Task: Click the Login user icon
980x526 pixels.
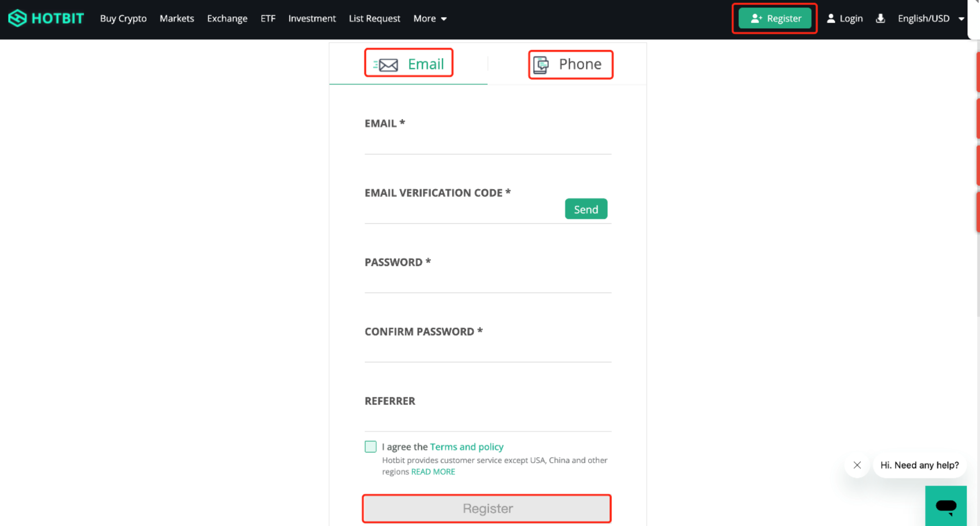Action: pyautogui.click(x=831, y=18)
